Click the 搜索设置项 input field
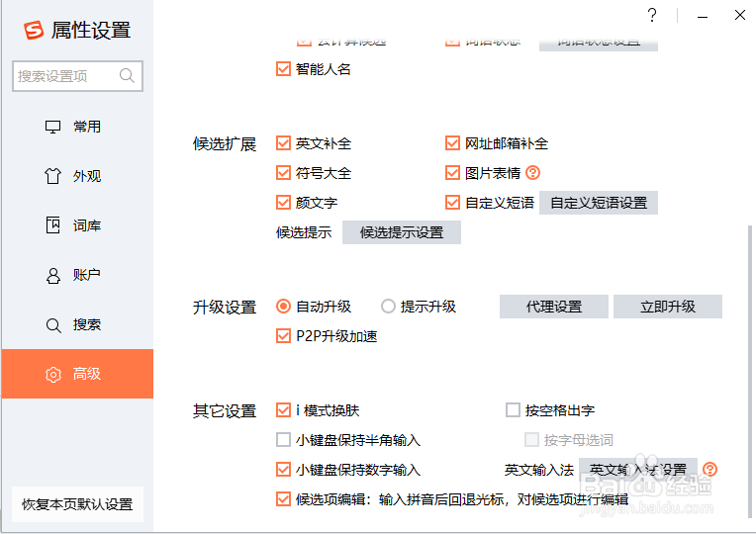 pyautogui.click(x=77, y=76)
